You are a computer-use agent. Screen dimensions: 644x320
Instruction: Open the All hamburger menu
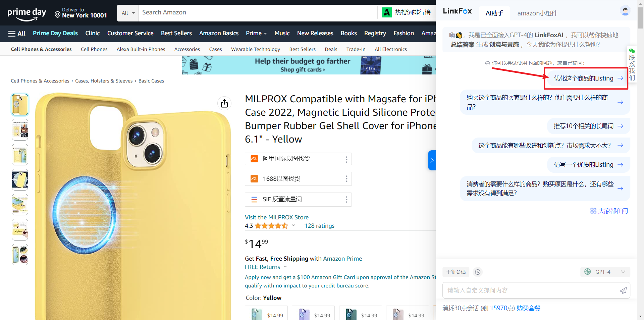tap(16, 34)
